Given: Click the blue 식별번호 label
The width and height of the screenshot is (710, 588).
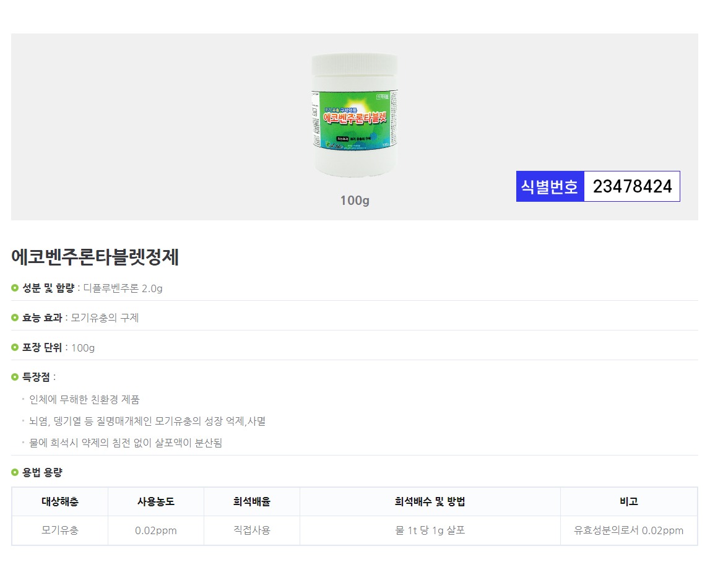Looking at the screenshot, I should tap(550, 186).
